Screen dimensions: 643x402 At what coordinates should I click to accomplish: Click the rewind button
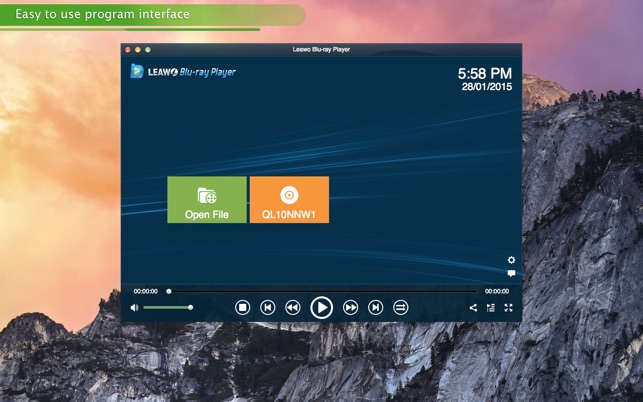pyautogui.click(x=293, y=307)
